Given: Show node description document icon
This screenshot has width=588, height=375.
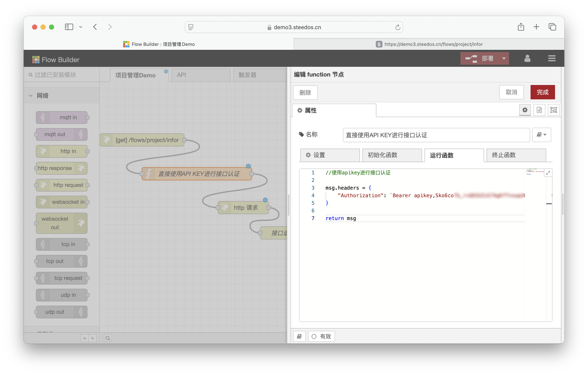Looking at the screenshot, I should (x=539, y=110).
